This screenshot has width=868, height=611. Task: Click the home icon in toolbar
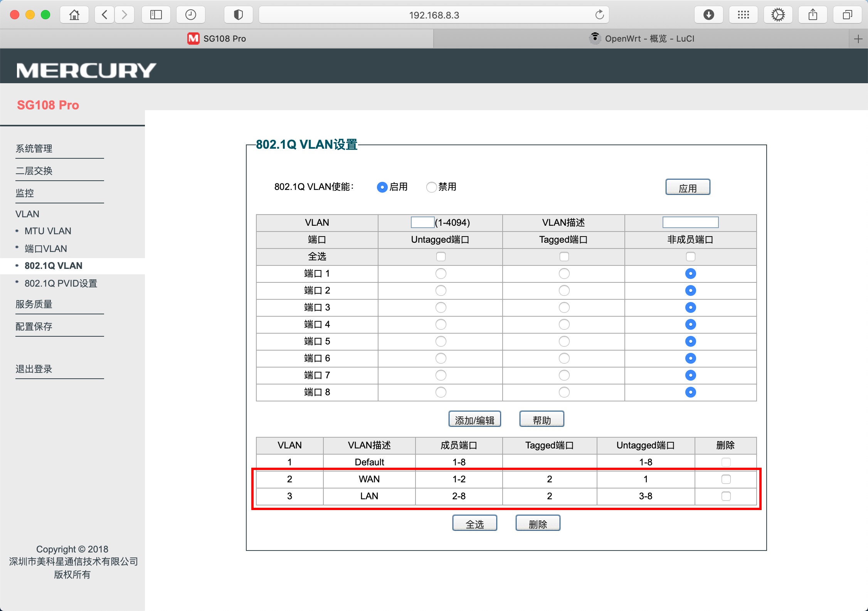click(74, 15)
